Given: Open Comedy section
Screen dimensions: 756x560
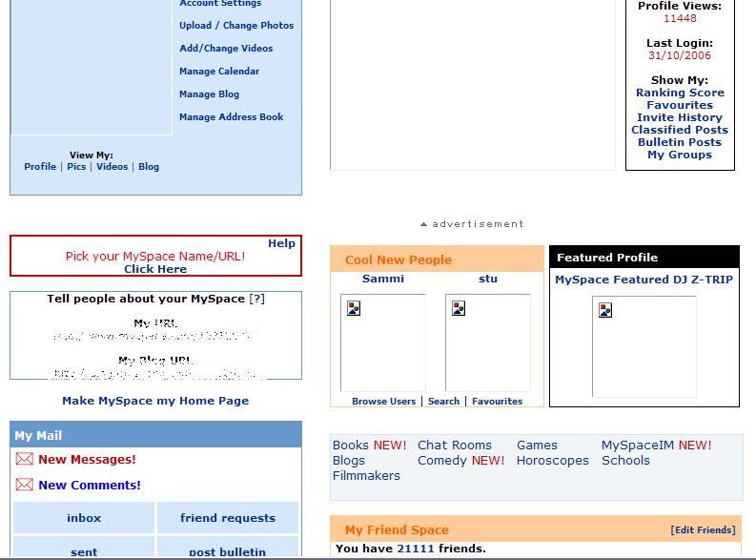Looking at the screenshot, I should coord(442,461).
